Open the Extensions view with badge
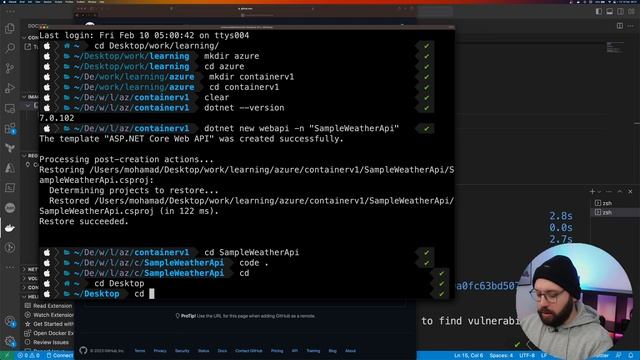 10,129
